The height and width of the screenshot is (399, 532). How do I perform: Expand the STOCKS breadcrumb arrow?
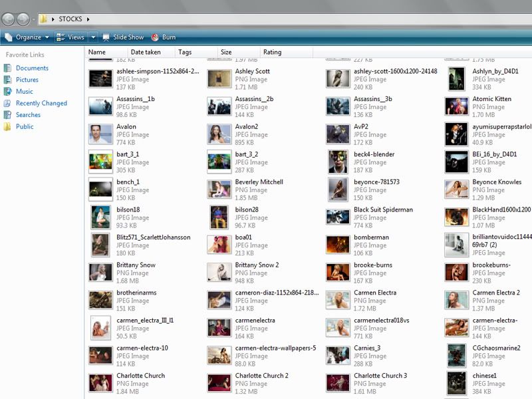coord(88,19)
